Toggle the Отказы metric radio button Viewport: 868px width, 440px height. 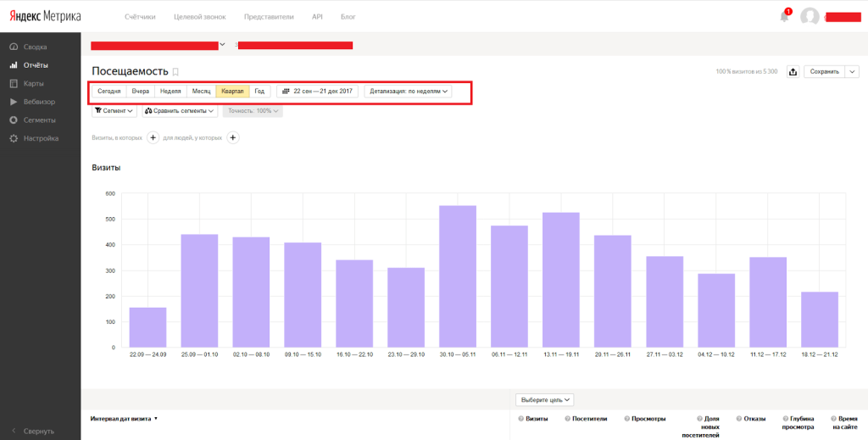click(739, 419)
